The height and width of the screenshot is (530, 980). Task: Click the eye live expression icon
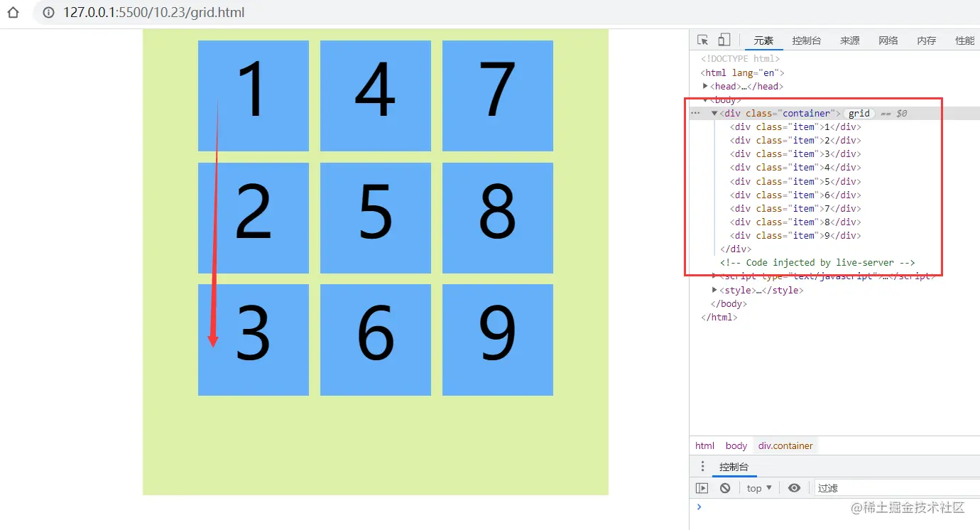click(x=795, y=488)
